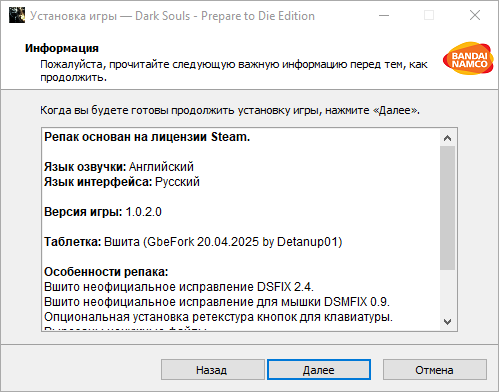499x392 pixels.
Task: Click the 'Таблетка: Вшита (GbeFork...)' line
Action: 193,242
